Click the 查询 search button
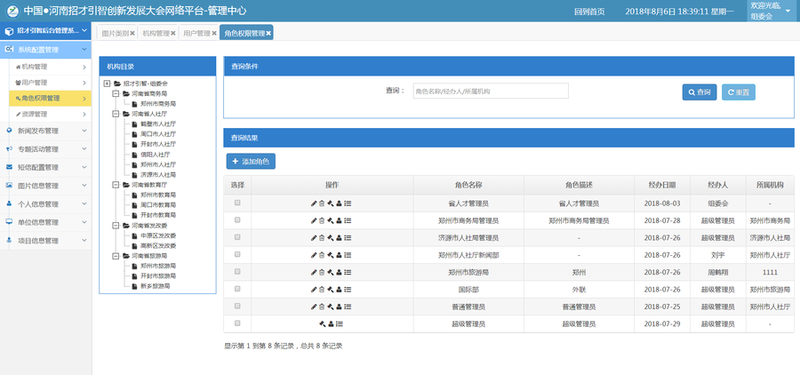The image size is (800, 375). (699, 92)
